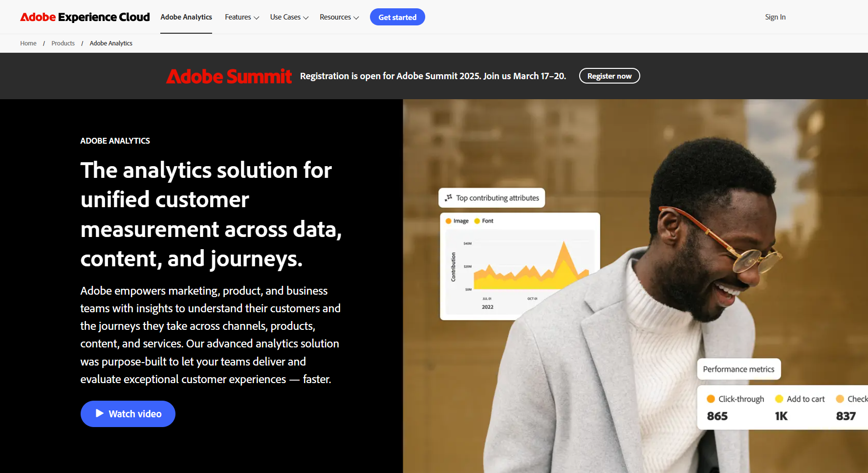Click the Summit registration announcement text
868x473 pixels.
coord(433,76)
